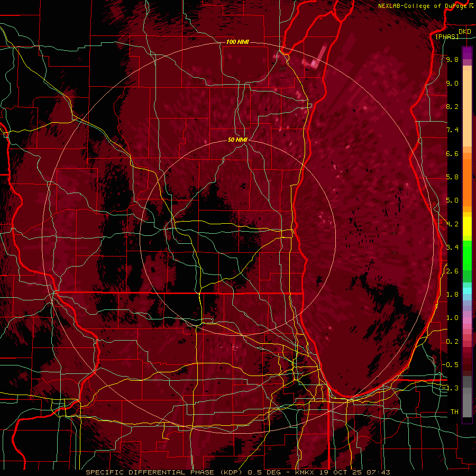Click the 5.8 value on the color scale
The width and height of the screenshot is (476, 476).
pos(452,177)
